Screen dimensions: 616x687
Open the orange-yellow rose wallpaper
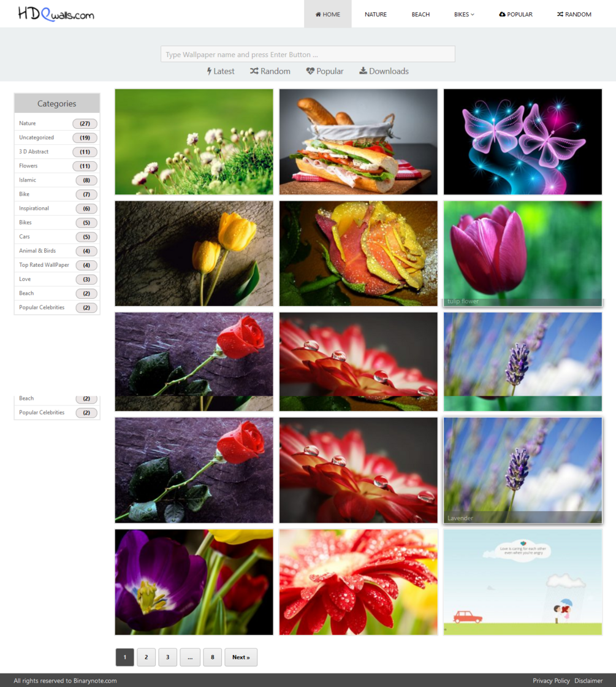(358, 253)
